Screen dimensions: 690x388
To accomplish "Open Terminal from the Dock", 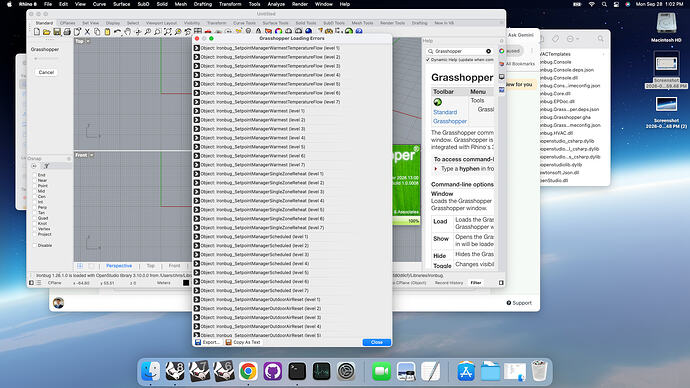I will 297,371.
